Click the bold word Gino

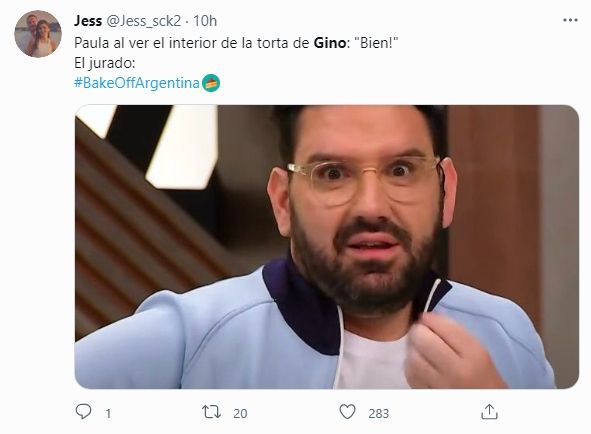point(329,43)
